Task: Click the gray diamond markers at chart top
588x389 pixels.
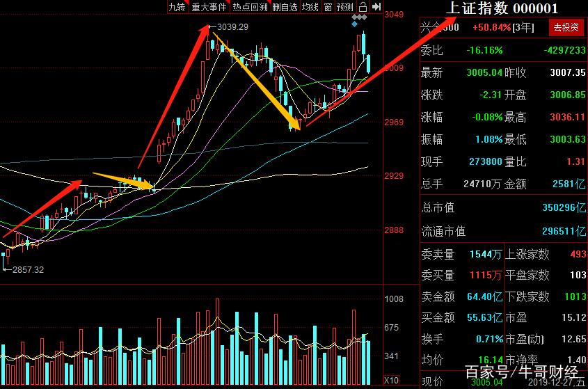Action: point(359,17)
